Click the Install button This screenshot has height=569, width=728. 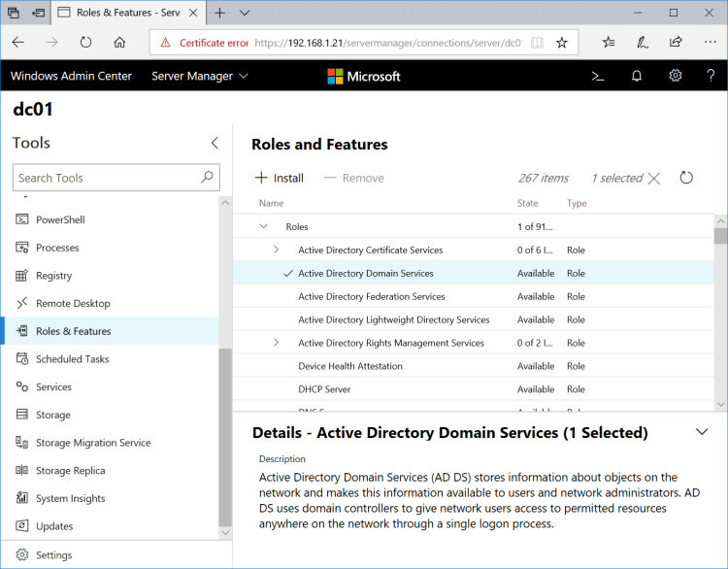pyautogui.click(x=280, y=178)
